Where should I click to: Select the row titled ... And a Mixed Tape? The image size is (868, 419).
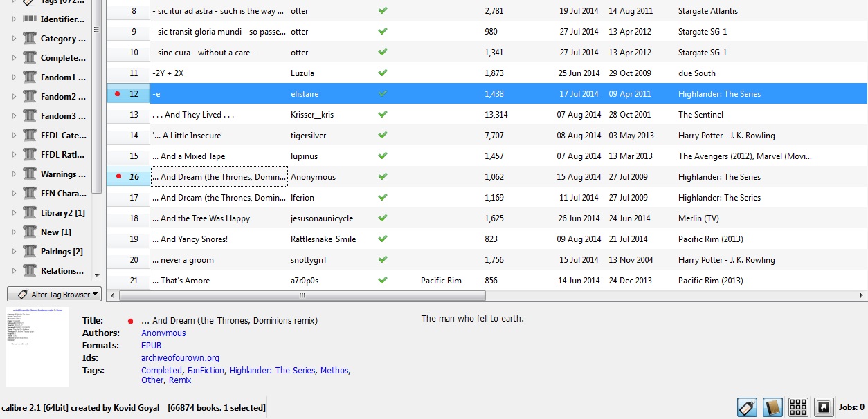[x=487, y=156]
